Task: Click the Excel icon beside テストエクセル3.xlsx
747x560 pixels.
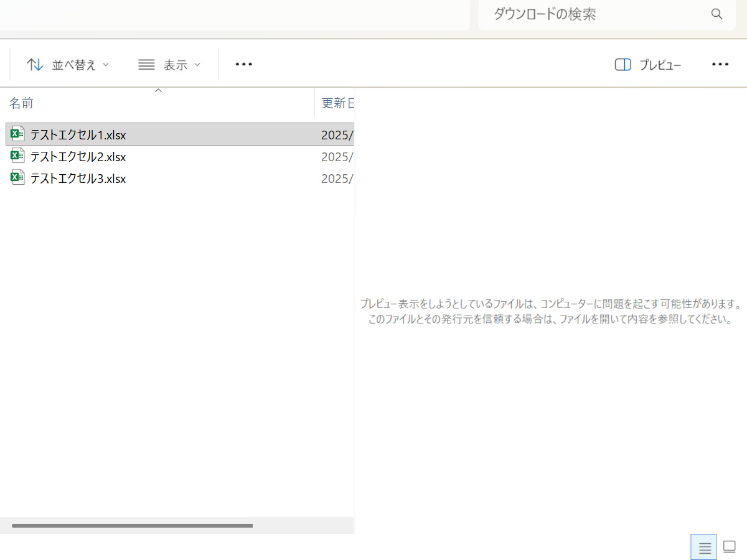Action: 17,178
